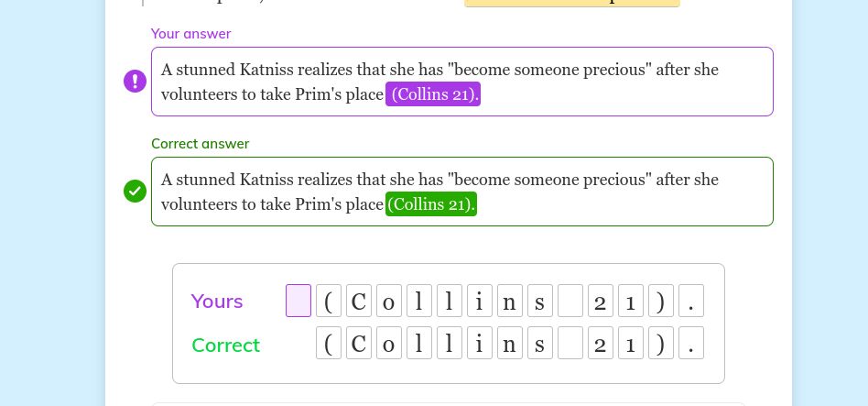Select the "s" box in Yours row
Screen dimensions: 868x406
coord(540,301)
